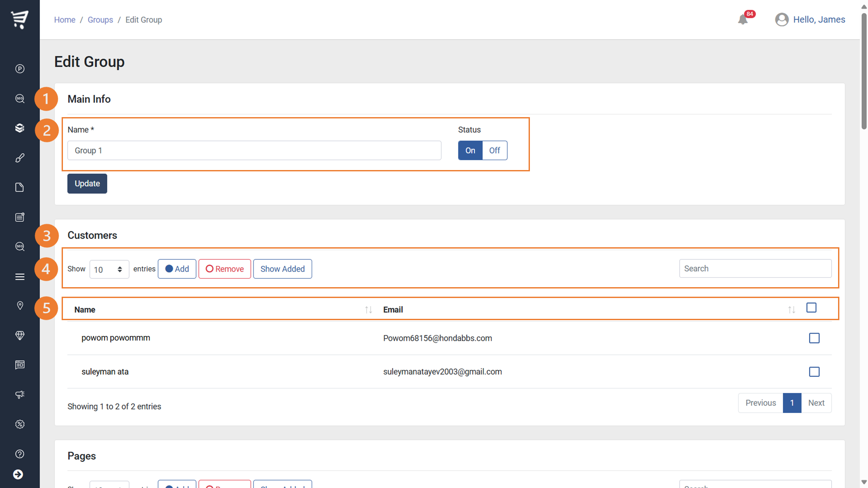Screen dimensions: 868x488
Task: Open the question mark help icon
Action: (20, 454)
